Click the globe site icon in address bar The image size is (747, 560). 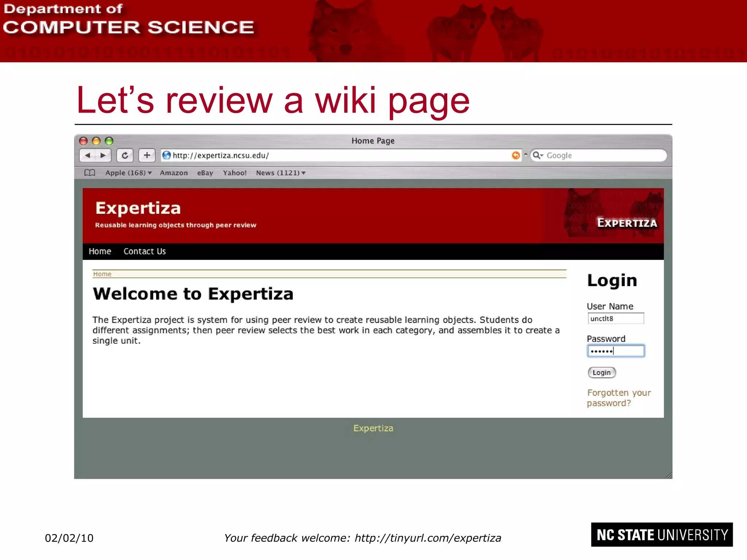(x=167, y=155)
